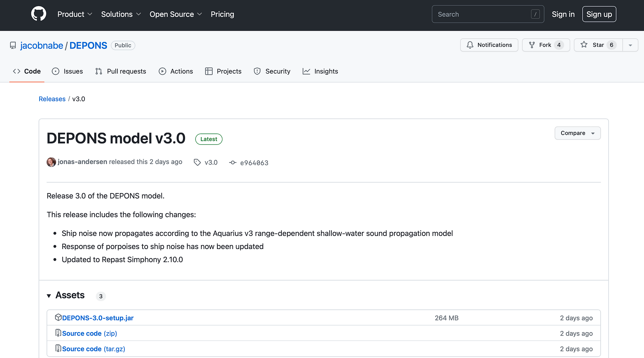Switch to the Code tab
Viewport: 644px width, 358px height.
click(27, 71)
